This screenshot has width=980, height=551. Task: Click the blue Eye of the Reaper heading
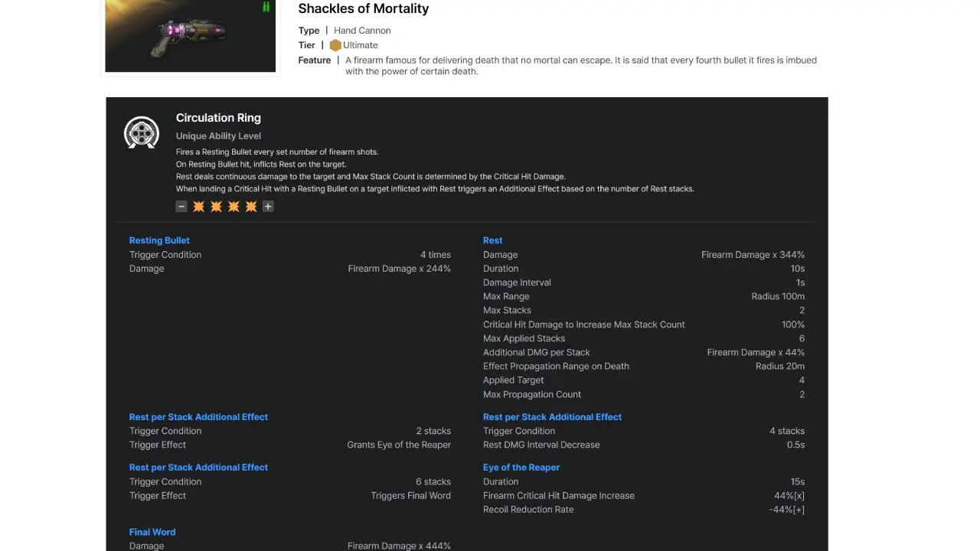[x=521, y=468]
